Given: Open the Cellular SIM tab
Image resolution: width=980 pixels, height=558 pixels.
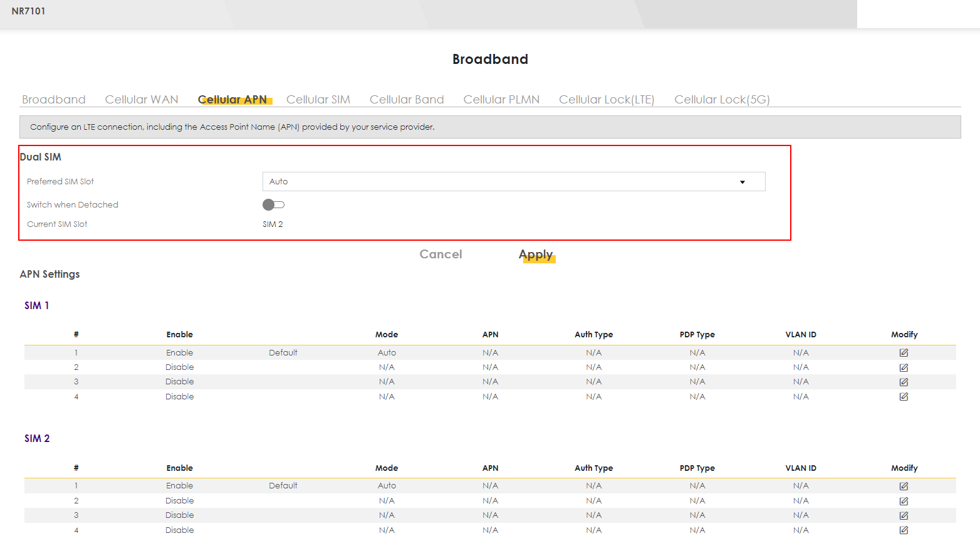Looking at the screenshot, I should [x=318, y=100].
